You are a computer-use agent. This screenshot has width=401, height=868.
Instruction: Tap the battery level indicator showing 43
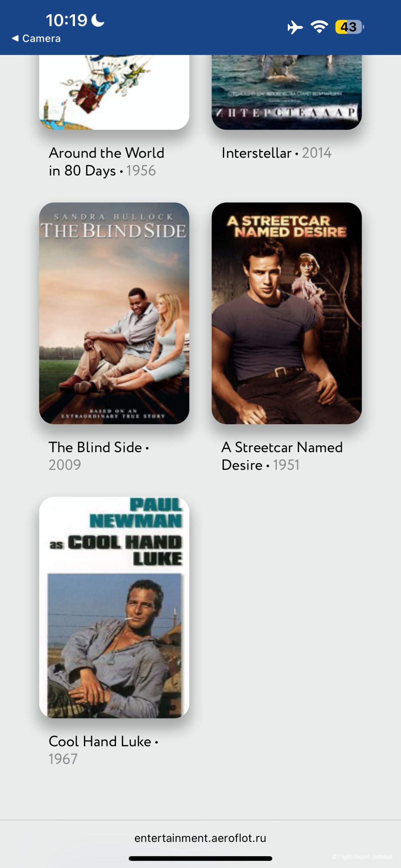(350, 27)
